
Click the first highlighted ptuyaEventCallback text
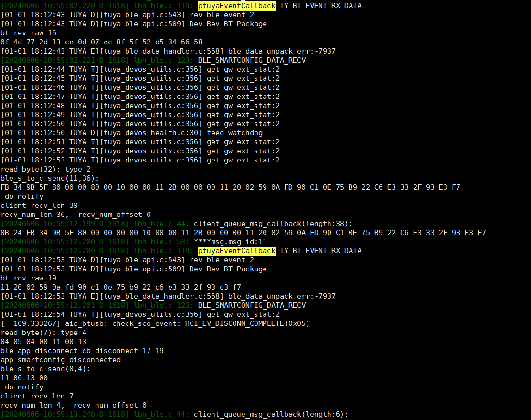coord(237,6)
